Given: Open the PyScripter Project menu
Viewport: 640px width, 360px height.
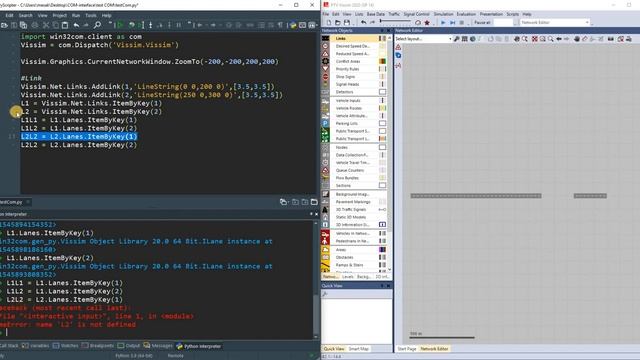Looking at the screenshot, I should pos(60,16).
